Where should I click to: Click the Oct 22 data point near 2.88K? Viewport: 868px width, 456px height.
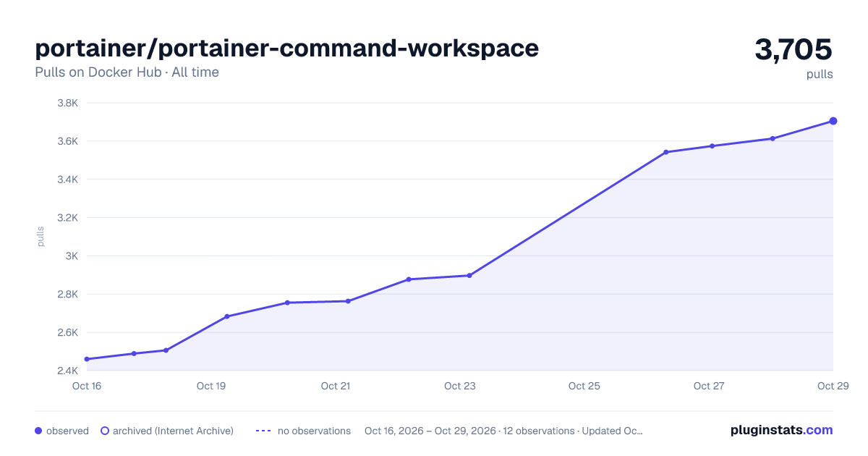pyautogui.click(x=409, y=279)
